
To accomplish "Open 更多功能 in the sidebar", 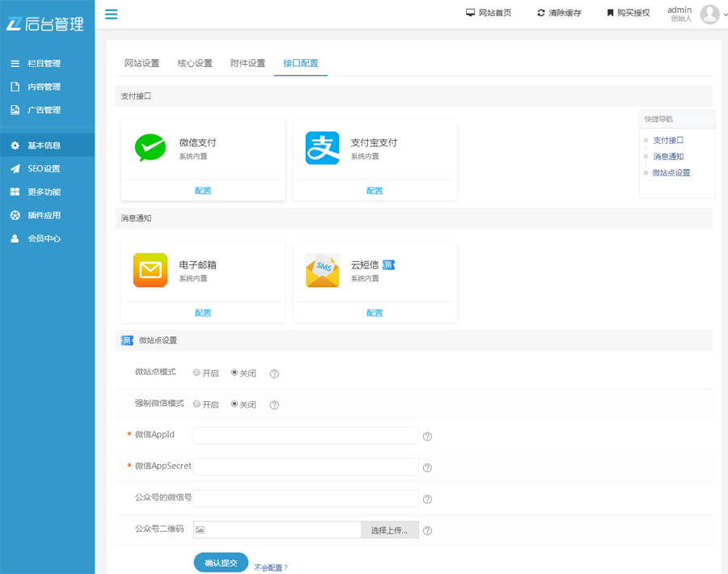I will (44, 192).
